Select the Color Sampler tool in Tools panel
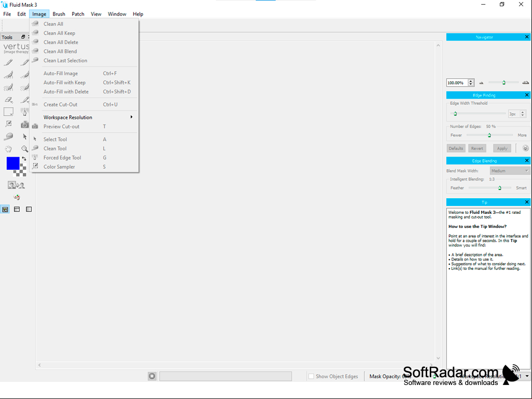Screen dimensions: 532x399 tap(8, 124)
